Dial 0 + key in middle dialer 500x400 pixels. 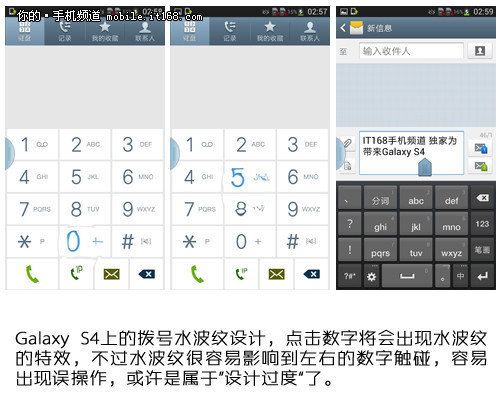click(x=250, y=241)
